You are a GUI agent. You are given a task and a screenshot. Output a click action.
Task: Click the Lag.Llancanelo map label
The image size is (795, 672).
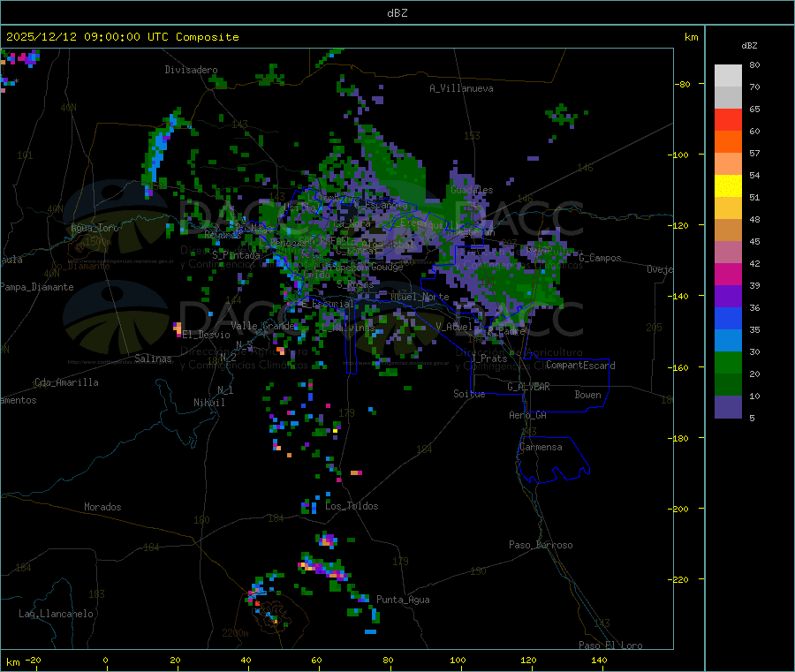(56, 614)
